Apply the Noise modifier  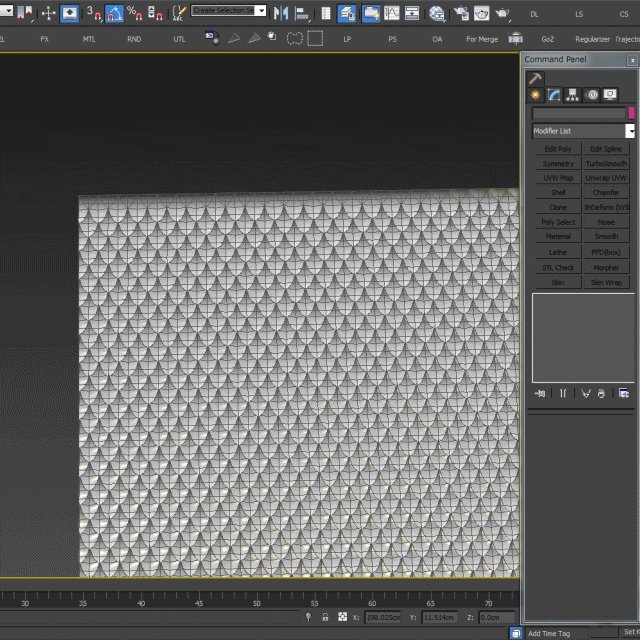(606, 222)
